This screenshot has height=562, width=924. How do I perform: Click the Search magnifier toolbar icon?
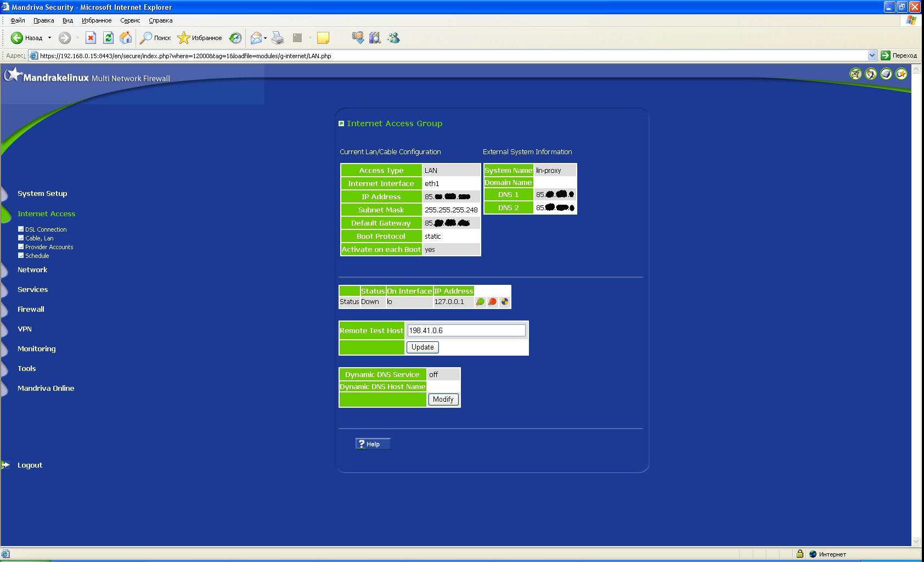(145, 38)
